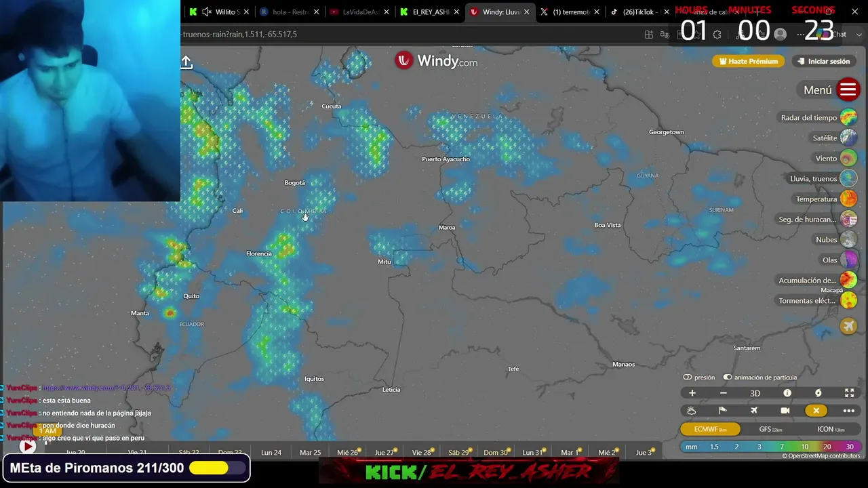
Task: Click the Iquitos city label
Action: [x=314, y=379]
